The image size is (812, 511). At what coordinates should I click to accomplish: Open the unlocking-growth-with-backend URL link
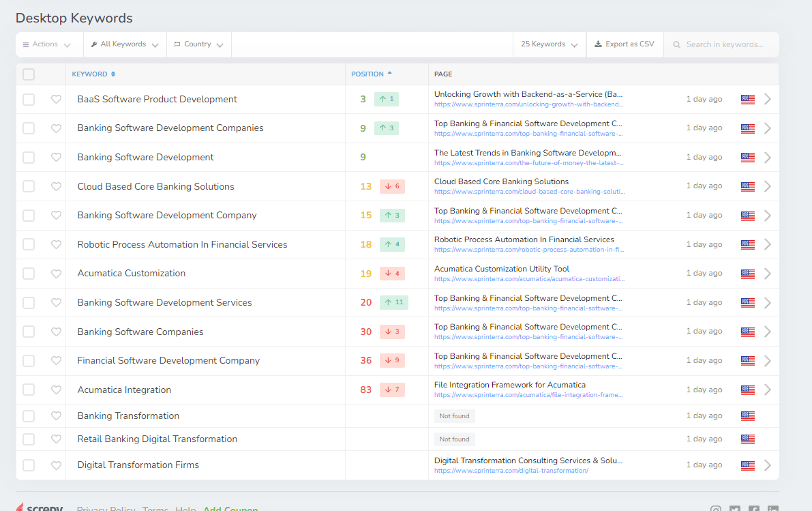(528, 104)
